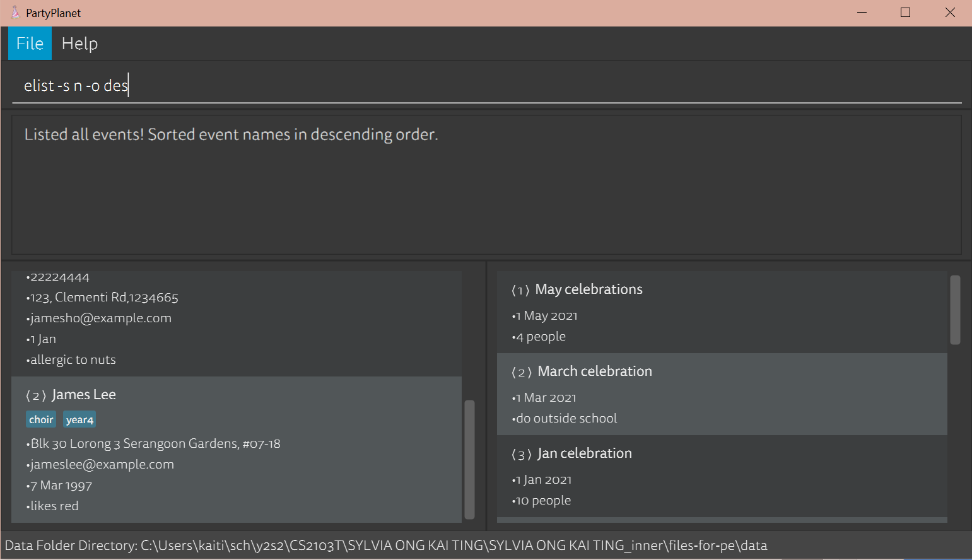Image resolution: width=972 pixels, height=560 pixels.
Task: Click the '4 people' event detail
Action: pyautogui.click(x=541, y=337)
